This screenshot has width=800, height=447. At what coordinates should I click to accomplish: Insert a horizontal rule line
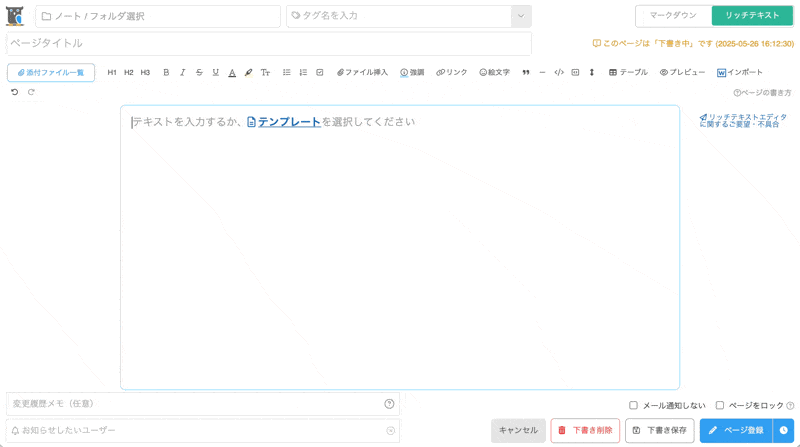542,72
